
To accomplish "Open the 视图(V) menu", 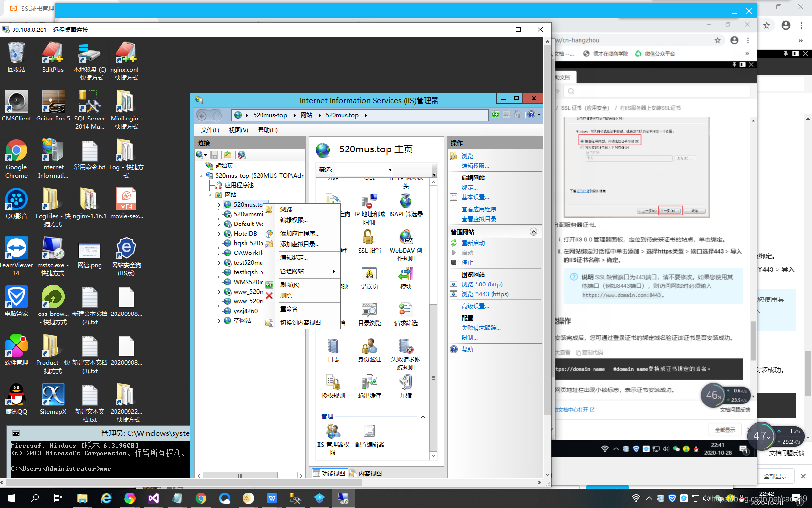I will (239, 130).
